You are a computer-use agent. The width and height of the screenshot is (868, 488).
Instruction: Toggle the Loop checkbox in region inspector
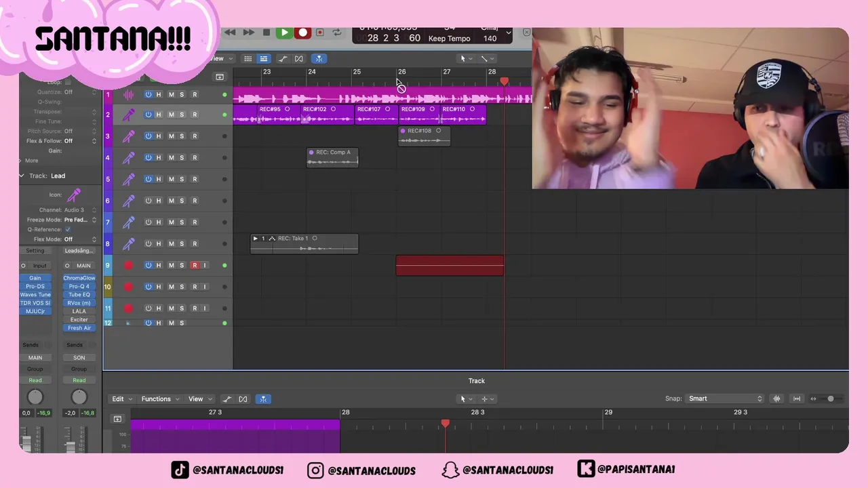pos(68,82)
